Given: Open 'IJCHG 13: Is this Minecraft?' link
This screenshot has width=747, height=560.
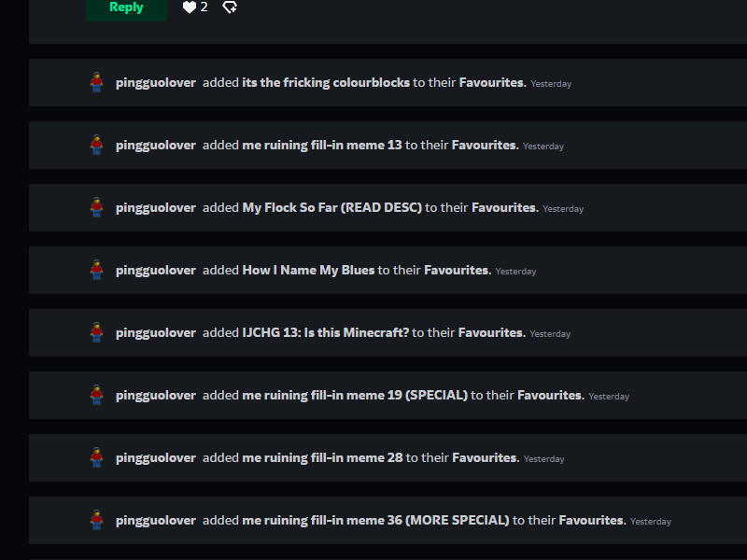Looking at the screenshot, I should click(325, 333).
